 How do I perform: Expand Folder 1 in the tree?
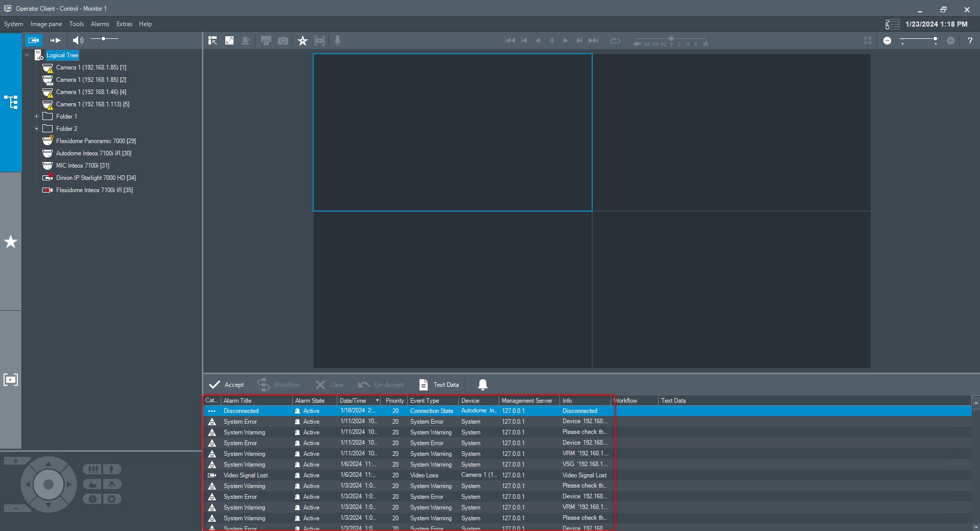point(36,117)
